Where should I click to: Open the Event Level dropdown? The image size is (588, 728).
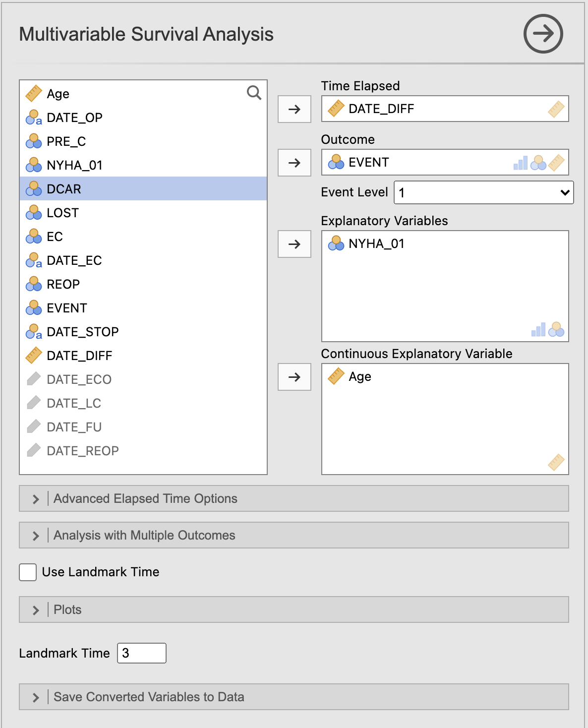pyautogui.click(x=483, y=192)
